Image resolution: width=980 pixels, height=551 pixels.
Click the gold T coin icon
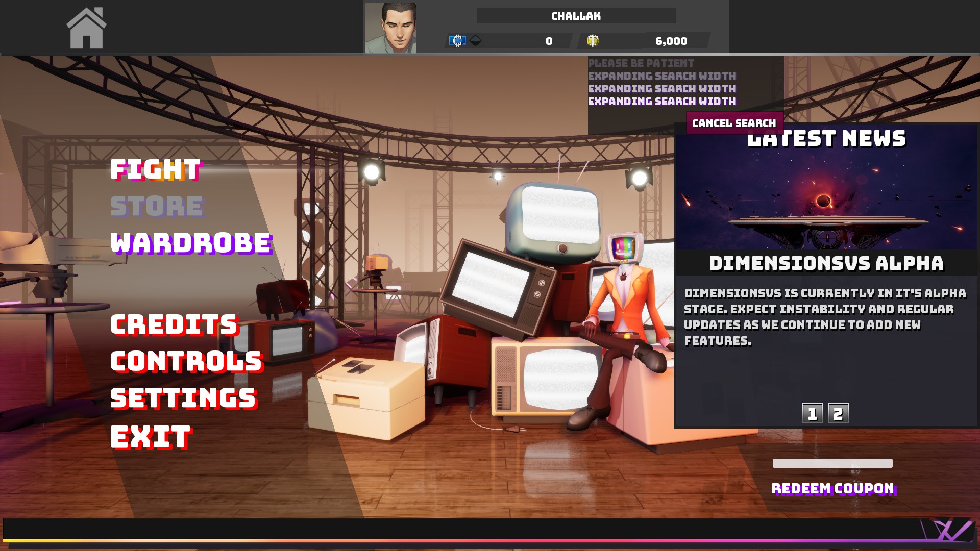tap(592, 41)
